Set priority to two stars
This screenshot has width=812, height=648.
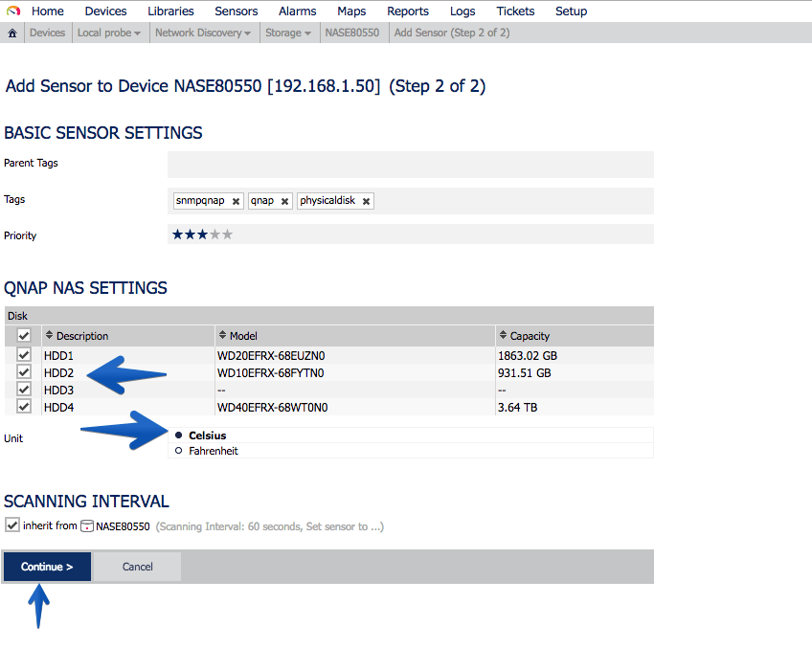click(x=190, y=235)
